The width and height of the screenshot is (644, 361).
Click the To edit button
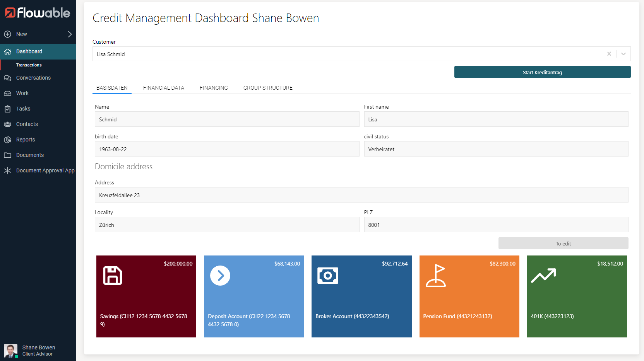click(563, 244)
